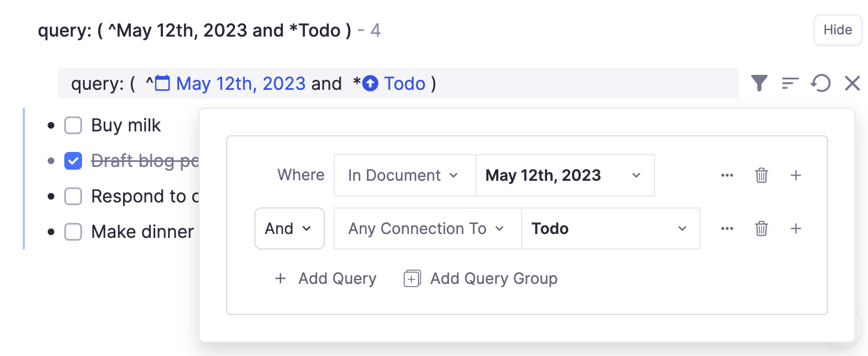This screenshot has height=356, width=868.
Task: Delete the In Document query row
Action: tap(762, 175)
